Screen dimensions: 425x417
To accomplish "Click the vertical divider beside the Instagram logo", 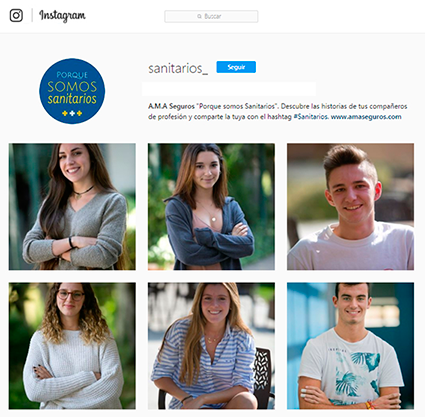I will pyautogui.click(x=32, y=16).
